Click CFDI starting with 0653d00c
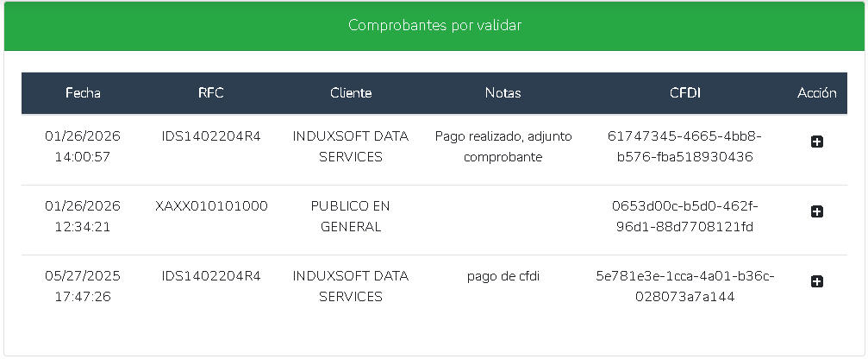 [685, 217]
